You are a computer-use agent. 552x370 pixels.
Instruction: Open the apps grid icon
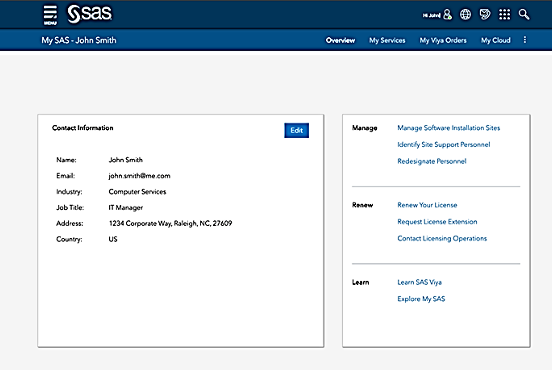pyautogui.click(x=504, y=14)
